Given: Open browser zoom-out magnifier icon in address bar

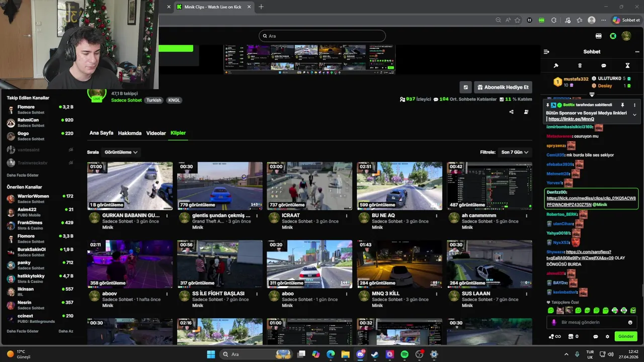Looking at the screenshot, I should point(498,20).
